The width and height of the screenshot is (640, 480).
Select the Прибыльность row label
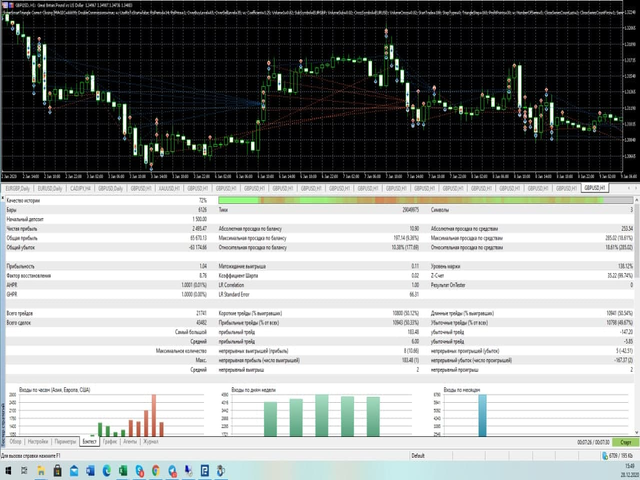20,266
